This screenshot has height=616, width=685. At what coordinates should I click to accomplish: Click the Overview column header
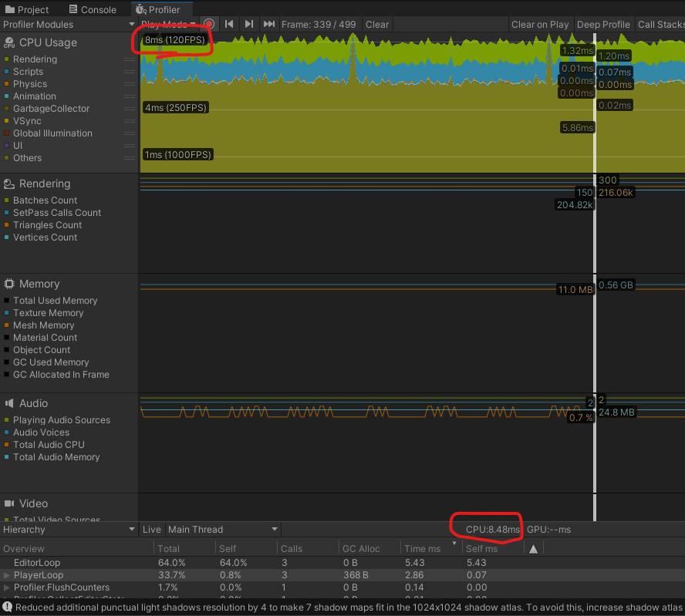[77, 549]
